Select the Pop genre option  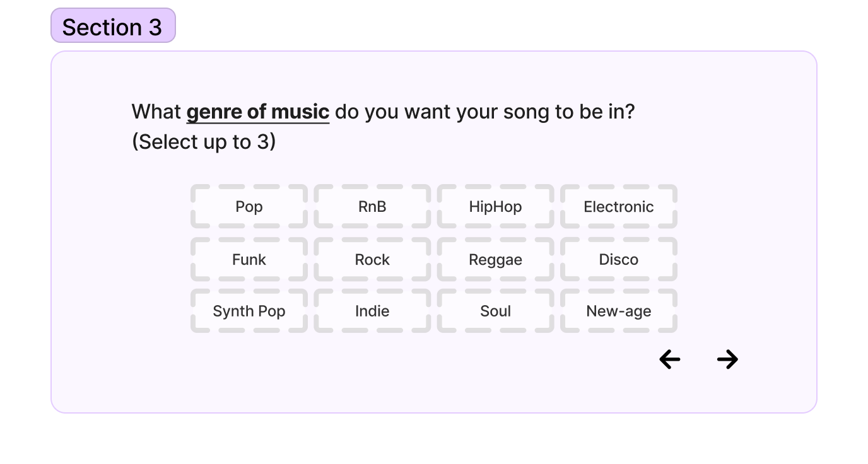click(249, 207)
